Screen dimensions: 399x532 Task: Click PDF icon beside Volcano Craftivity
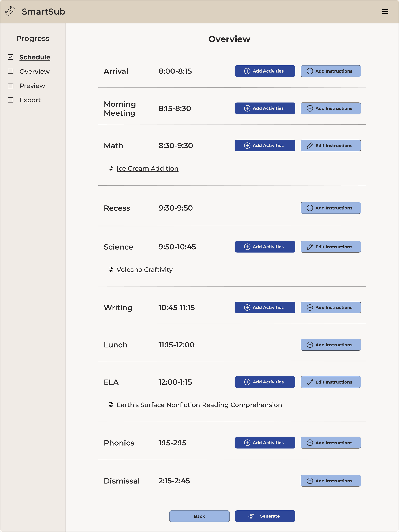pyautogui.click(x=111, y=270)
